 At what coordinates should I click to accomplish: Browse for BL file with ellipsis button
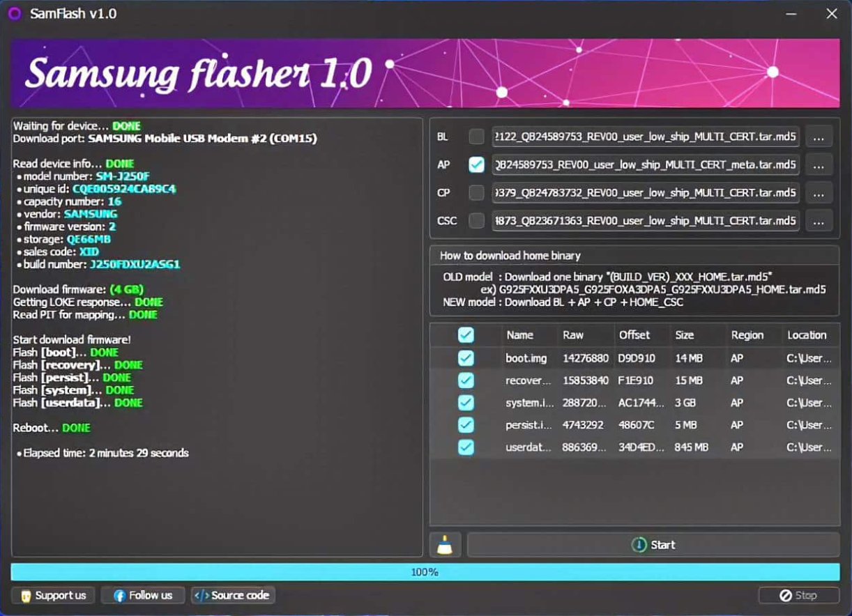819,137
